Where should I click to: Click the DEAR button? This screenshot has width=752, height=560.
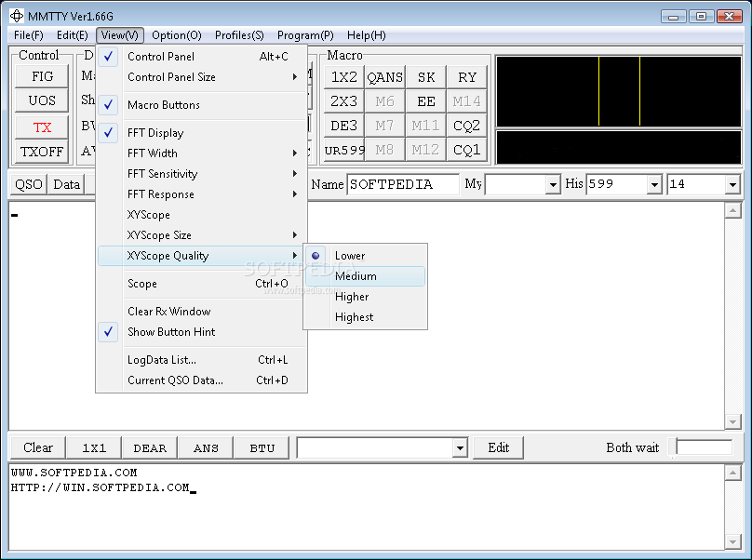point(150,447)
